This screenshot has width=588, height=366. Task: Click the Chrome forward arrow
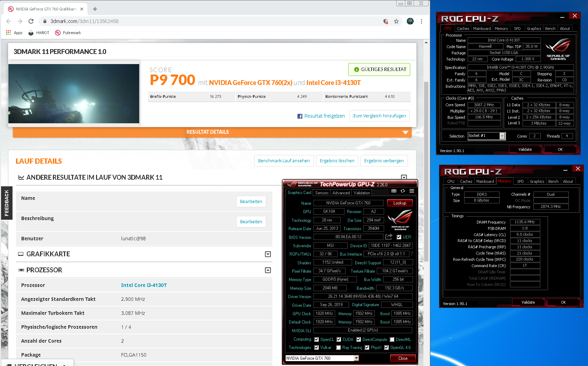tap(20, 21)
